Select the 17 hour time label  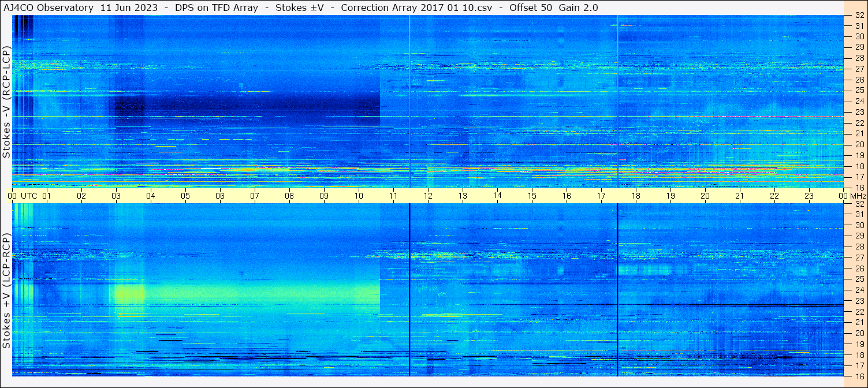601,196
